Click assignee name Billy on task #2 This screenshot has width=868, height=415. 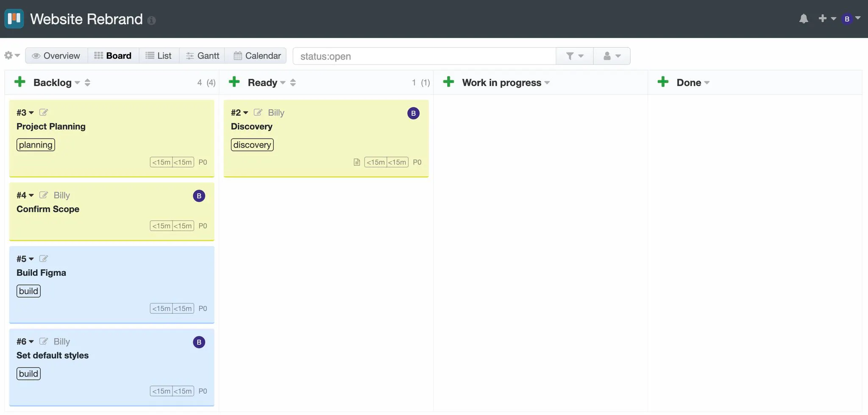tap(276, 112)
